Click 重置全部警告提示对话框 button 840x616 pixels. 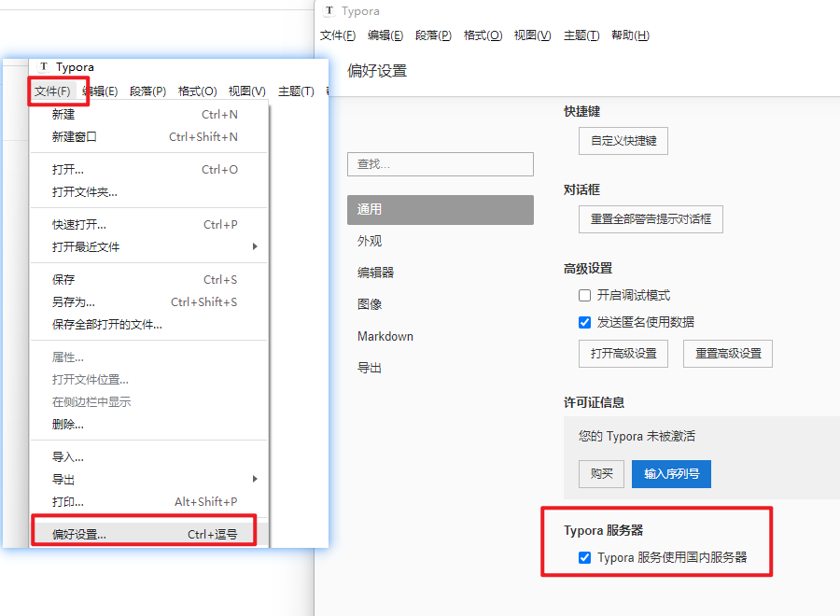[x=651, y=219]
